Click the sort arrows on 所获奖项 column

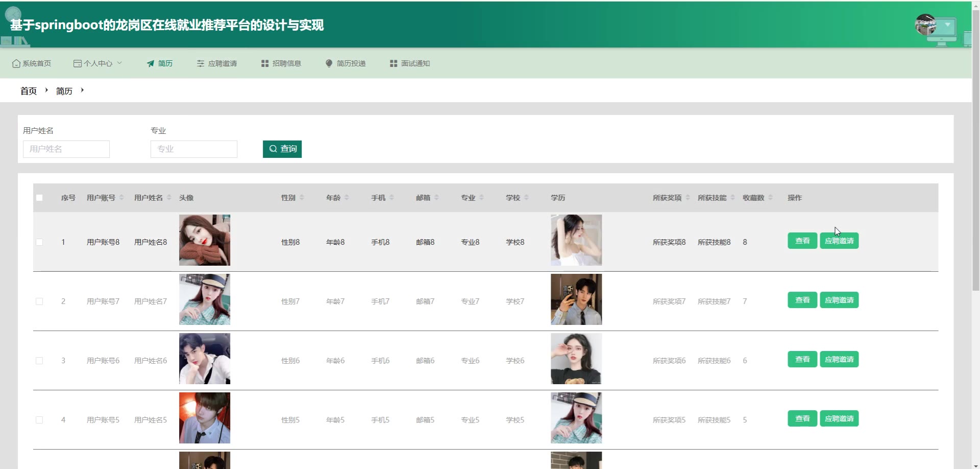coord(688,198)
